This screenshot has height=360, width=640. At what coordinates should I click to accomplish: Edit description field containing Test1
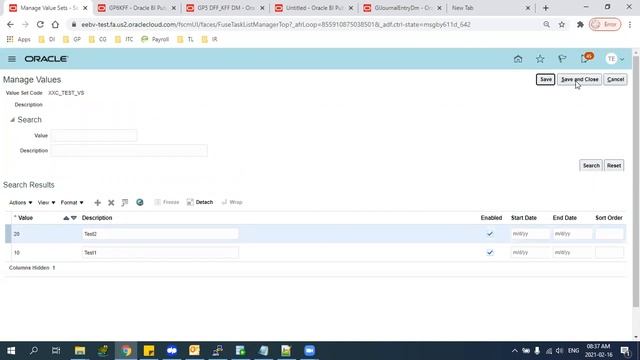click(x=160, y=253)
